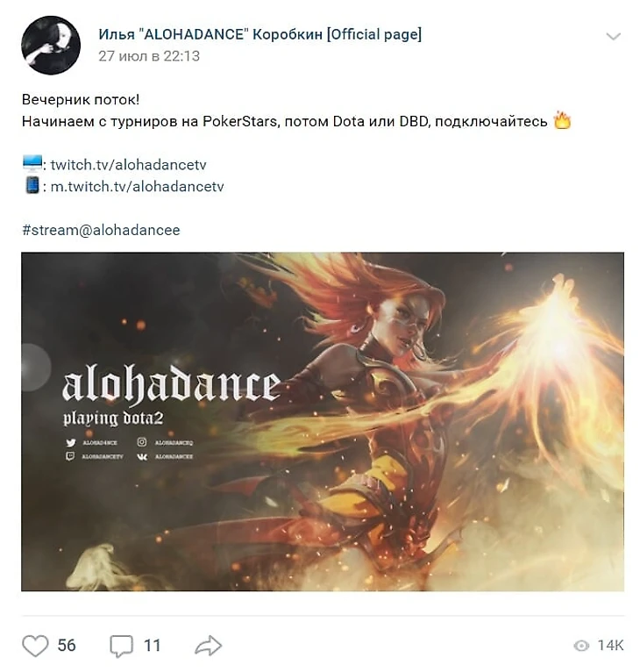Click the #stream@alohadancee hashtag
This screenshot has height=672, width=640.
(101, 230)
